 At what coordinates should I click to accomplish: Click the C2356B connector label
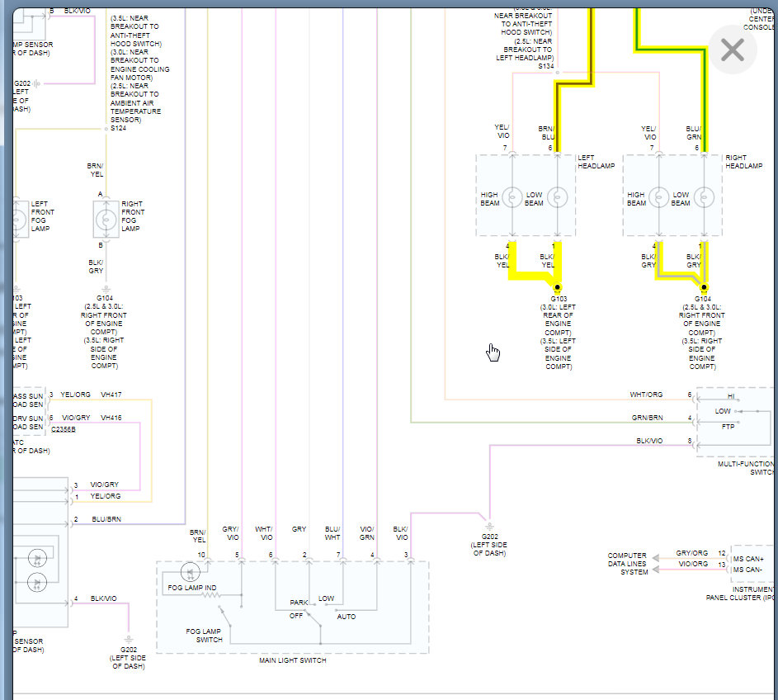pos(64,429)
